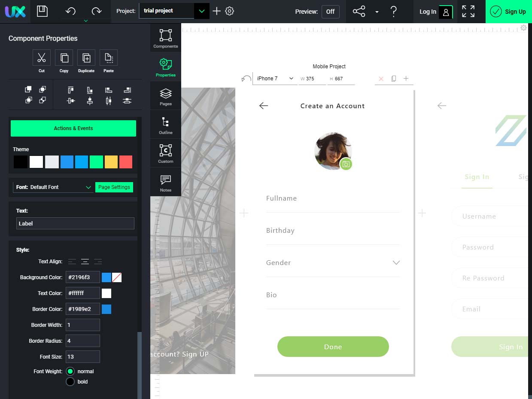This screenshot has height=399, width=532.
Task: Switch to the Sign In tab
Action: pos(477,177)
